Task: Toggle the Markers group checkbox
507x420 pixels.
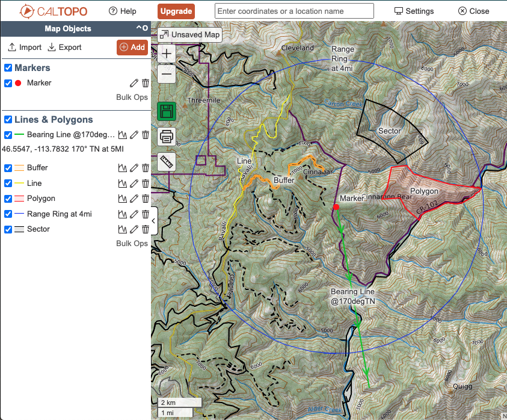Action: click(x=8, y=68)
